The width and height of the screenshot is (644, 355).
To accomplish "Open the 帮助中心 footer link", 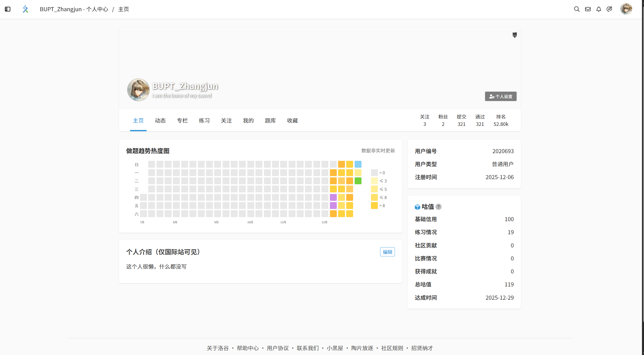I will click(x=248, y=348).
